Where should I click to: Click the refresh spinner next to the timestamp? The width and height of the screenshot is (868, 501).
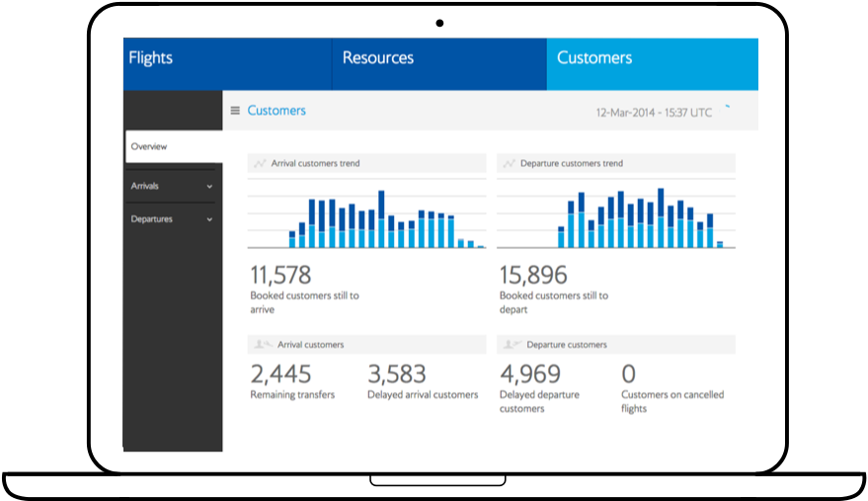point(728,107)
